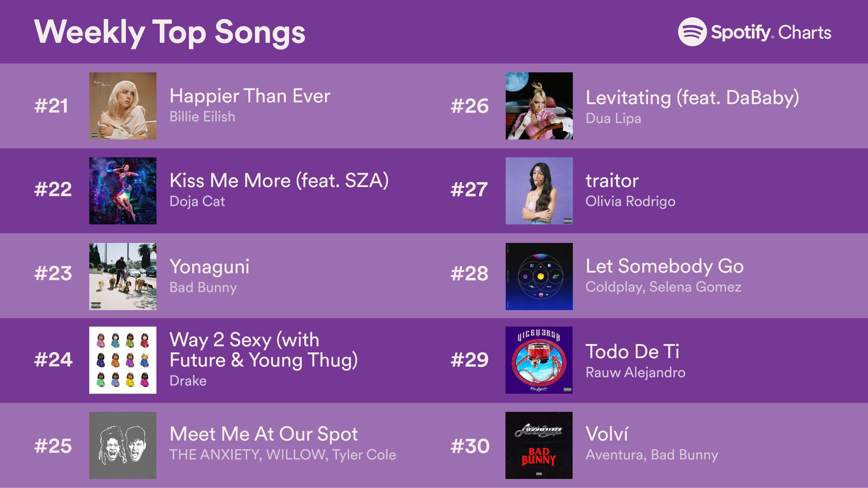Click Olivia Rodrigo artist name
Screen dimensions: 868x488
coord(630,201)
